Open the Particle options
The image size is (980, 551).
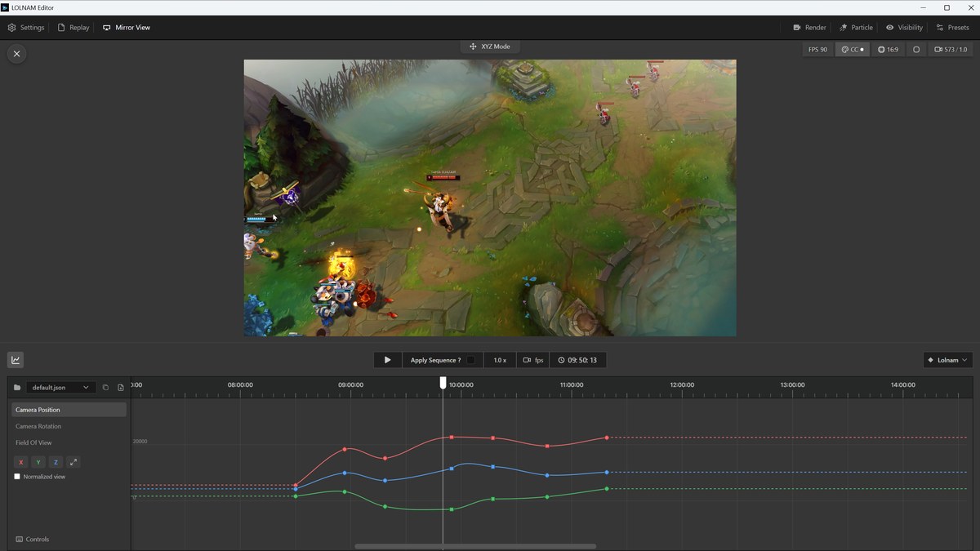[x=856, y=27]
